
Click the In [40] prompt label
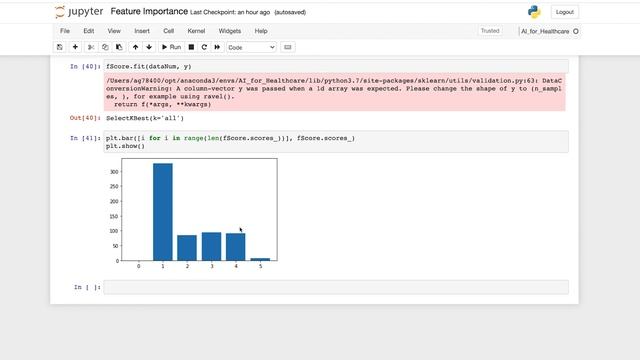[x=85, y=66]
